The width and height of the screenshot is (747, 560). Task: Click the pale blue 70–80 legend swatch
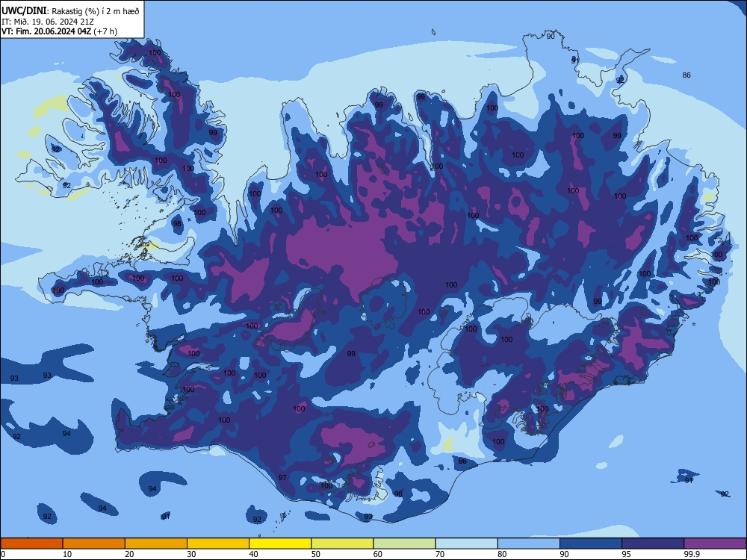point(467,544)
